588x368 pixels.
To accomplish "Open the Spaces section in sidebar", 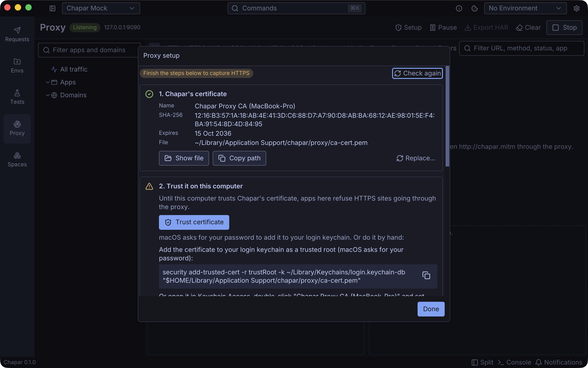I will (17, 160).
